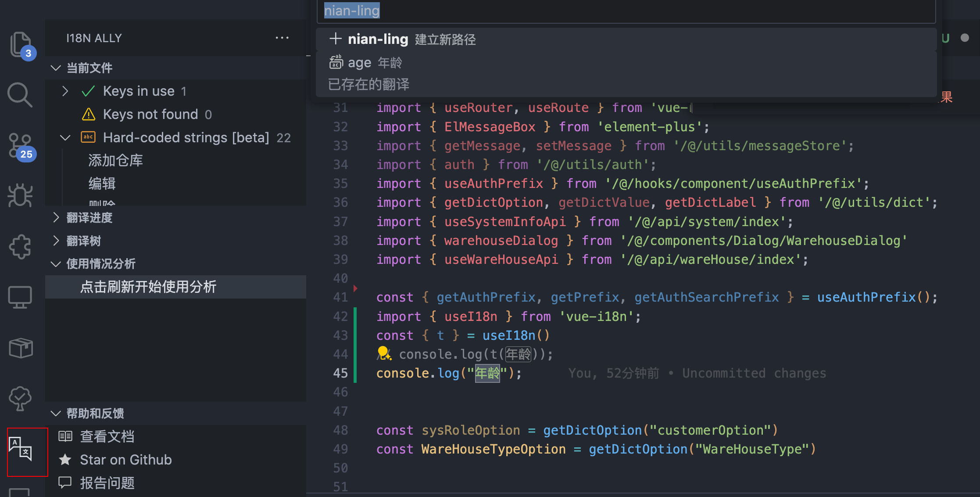
Task: Click the nian-ling key path input field
Action: 626,11
